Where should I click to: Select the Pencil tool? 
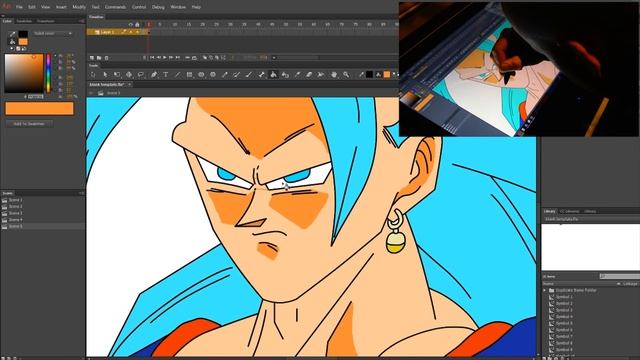(225, 75)
